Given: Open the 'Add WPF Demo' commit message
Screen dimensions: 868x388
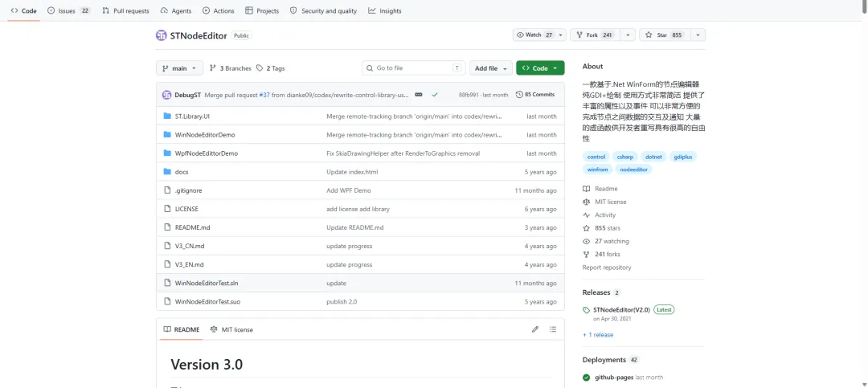Looking at the screenshot, I should click(349, 190).
